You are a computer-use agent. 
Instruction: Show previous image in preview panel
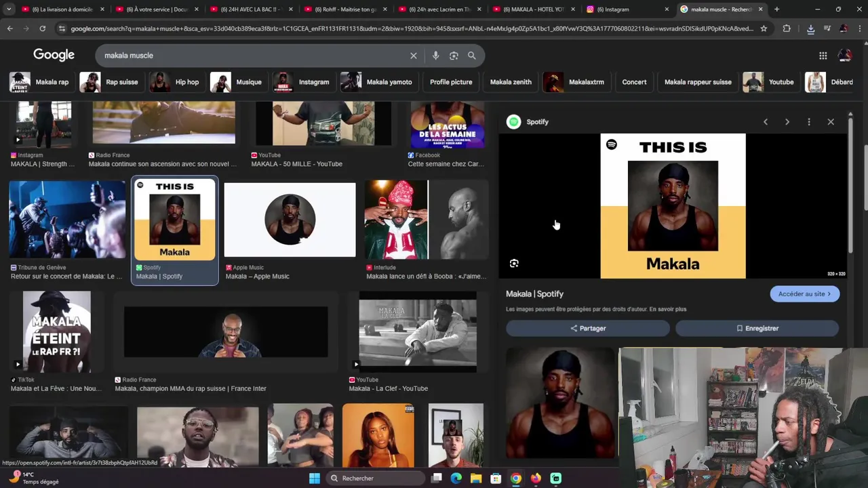[766, 122]
